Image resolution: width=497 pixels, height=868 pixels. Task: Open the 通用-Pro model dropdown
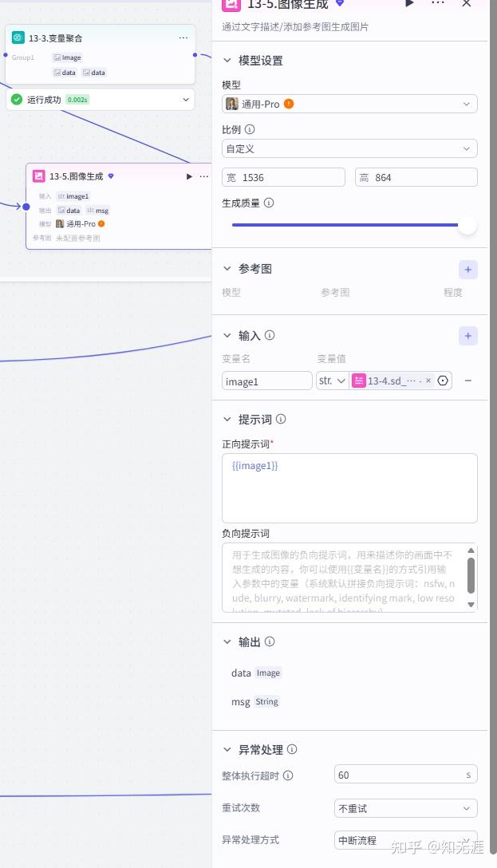point(349,104)
